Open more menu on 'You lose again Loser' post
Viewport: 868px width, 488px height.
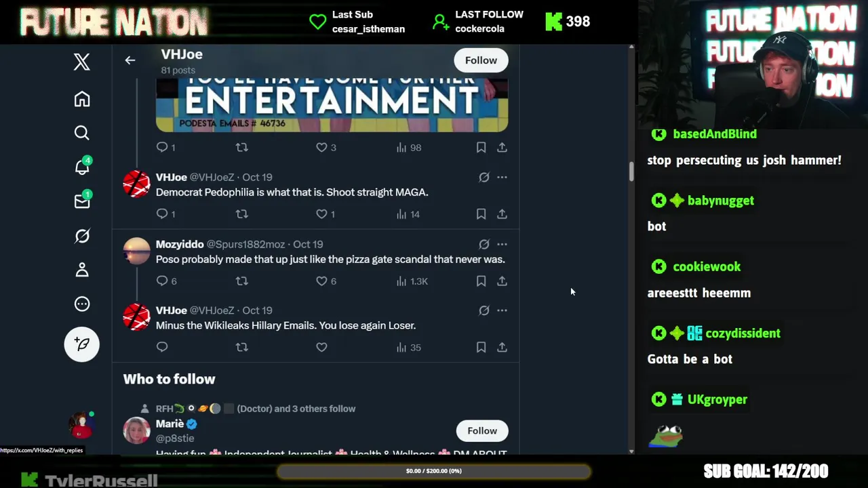click(x=502, y=310)
